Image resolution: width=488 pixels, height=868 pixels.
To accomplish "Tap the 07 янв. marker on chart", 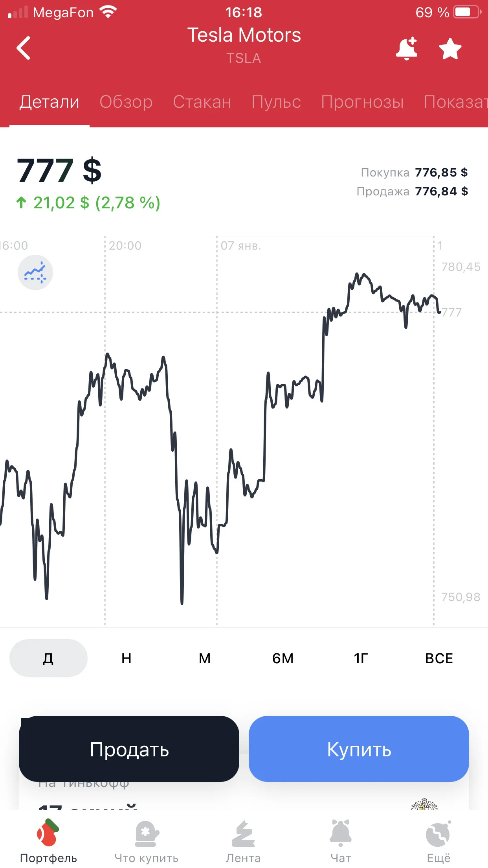I will [x=241, y=246].
